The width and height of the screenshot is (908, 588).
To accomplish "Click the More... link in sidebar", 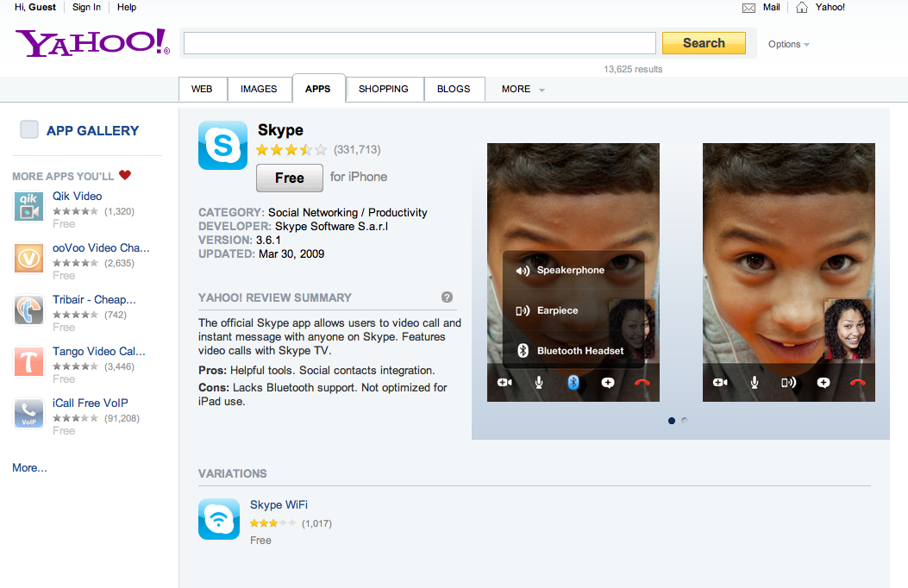I will (x=29, y=467).
